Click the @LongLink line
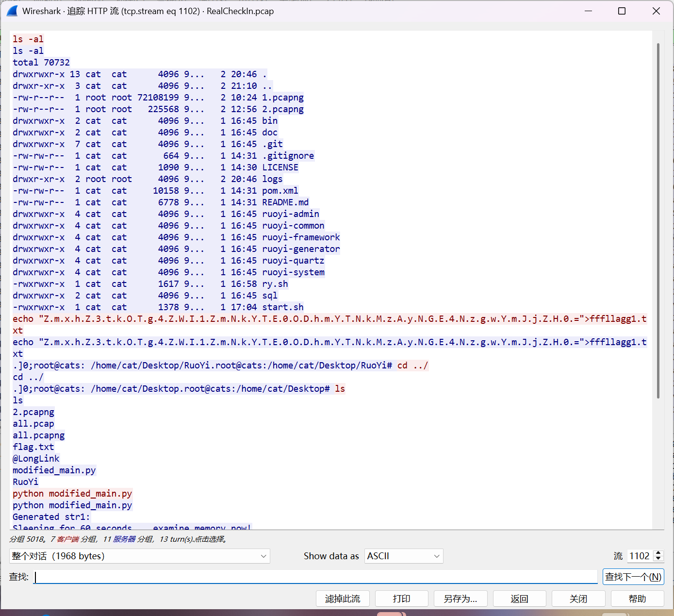 point(36,458)
